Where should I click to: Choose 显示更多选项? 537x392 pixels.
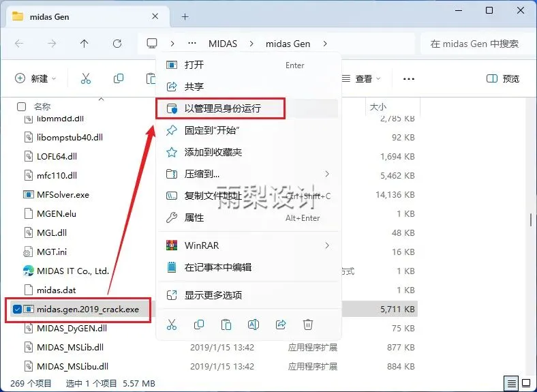248,295
